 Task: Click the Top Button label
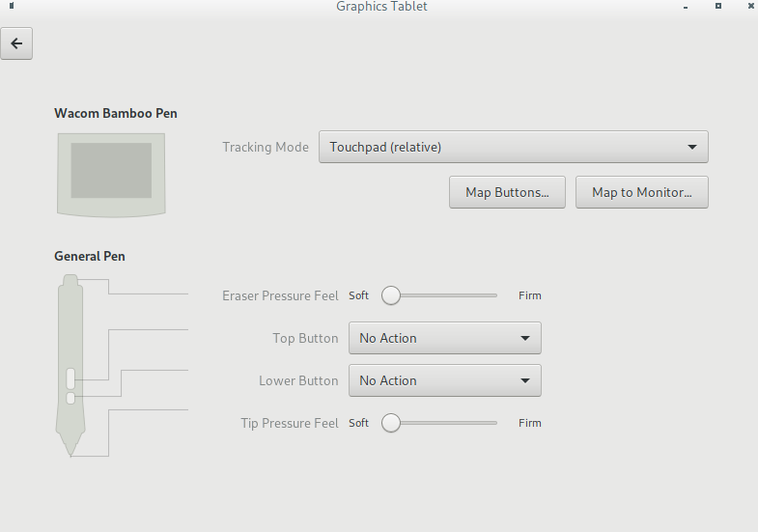(x=305, y=338)
